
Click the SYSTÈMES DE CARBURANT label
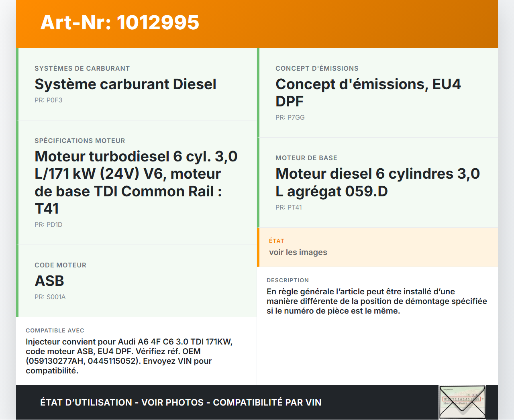coord(82,69)
